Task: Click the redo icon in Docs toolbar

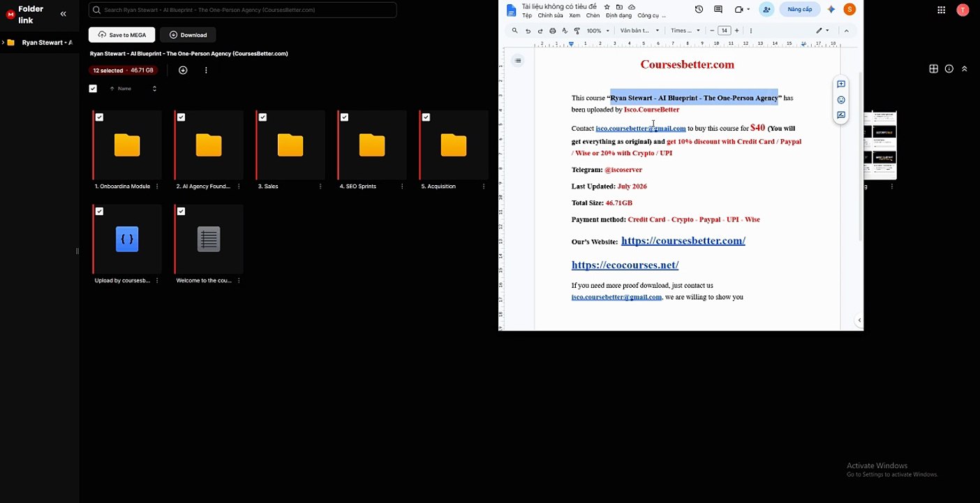Action: [540, 31]
